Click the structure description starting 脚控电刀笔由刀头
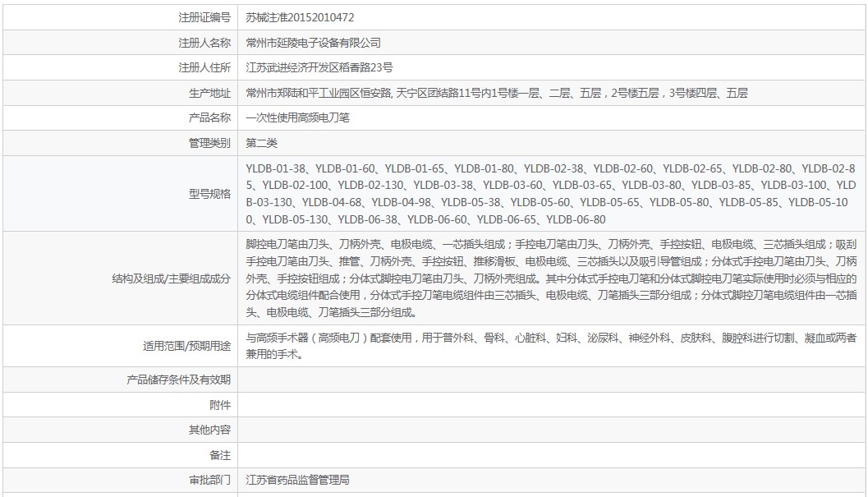 click(x=551, y=278)
